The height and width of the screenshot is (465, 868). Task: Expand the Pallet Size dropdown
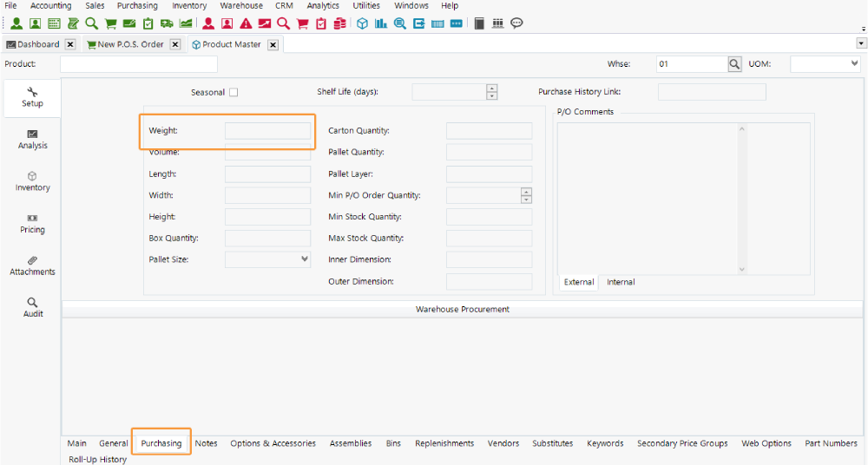pyautogui.click(x=305, y=259)
